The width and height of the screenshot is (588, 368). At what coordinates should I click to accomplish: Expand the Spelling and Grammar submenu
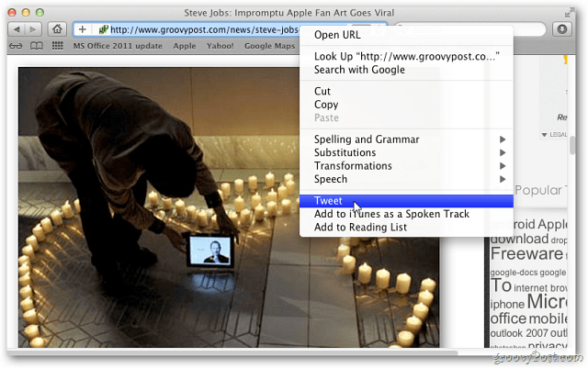[406, 139]
